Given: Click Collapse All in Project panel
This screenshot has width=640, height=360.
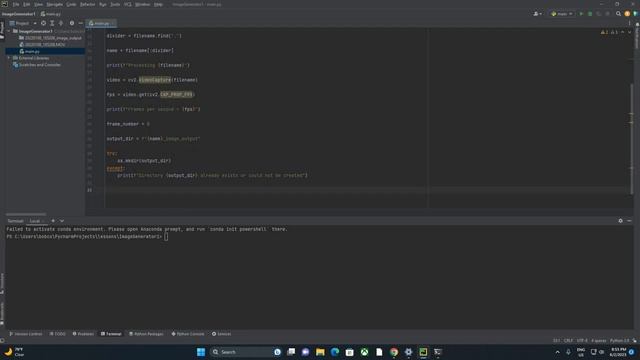Looking at the screenshot, I should [x=61, y=23].
